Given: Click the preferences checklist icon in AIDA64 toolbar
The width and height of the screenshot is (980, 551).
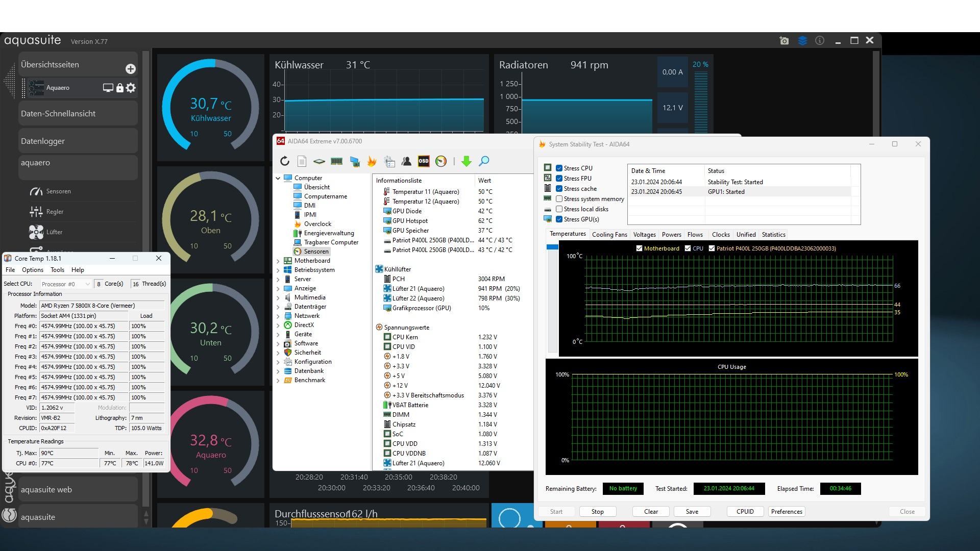Looking at the screenshot, I should (389, 162).
